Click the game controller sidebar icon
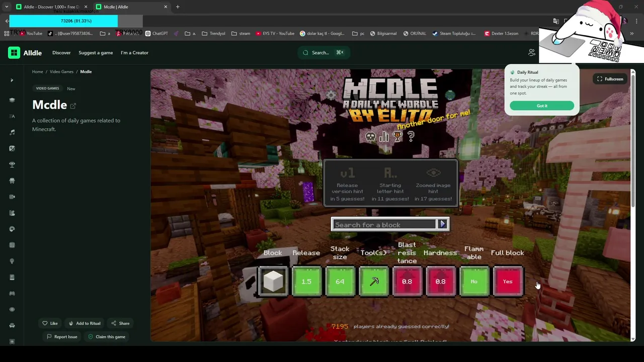This screenshot has width=644, height=362. coord(12,293)
